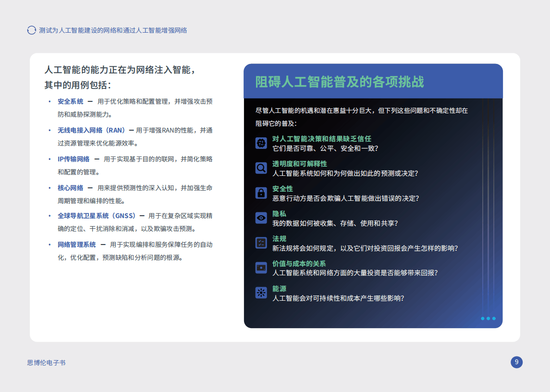550x392 pixels.
Task: Click the eye icon beside 隐私
Action: coord(261,218)
